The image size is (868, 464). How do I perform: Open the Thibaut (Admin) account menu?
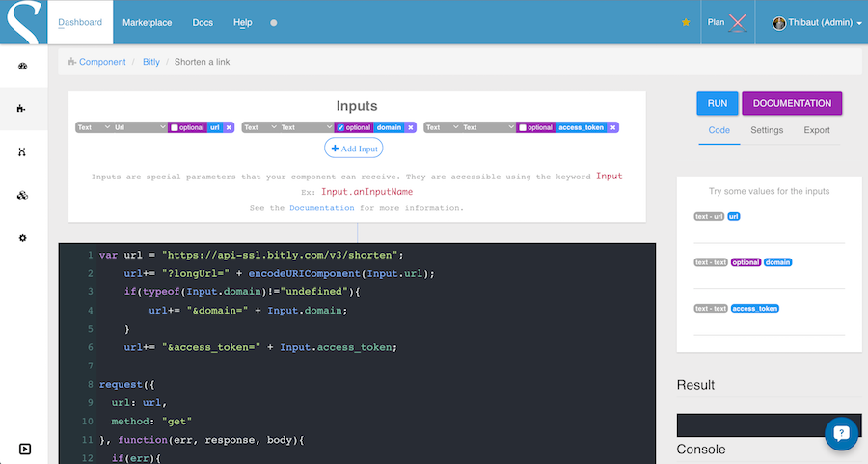pyautogui.click(x=817, y=23)
